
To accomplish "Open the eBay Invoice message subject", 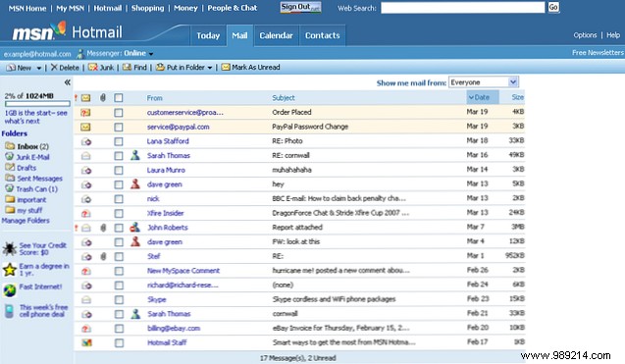I will pos(340,328).
